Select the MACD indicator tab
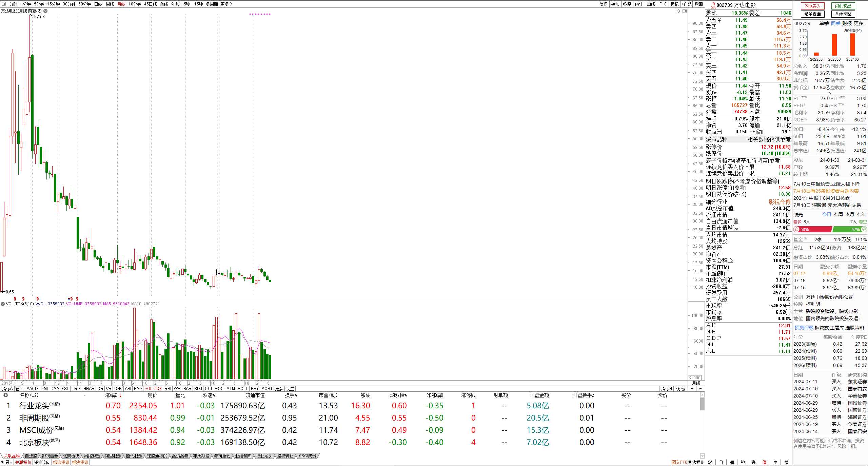Image resolution: width=868 pixels, height=466 pixels. pyautogui.click(x=32, y=389)
